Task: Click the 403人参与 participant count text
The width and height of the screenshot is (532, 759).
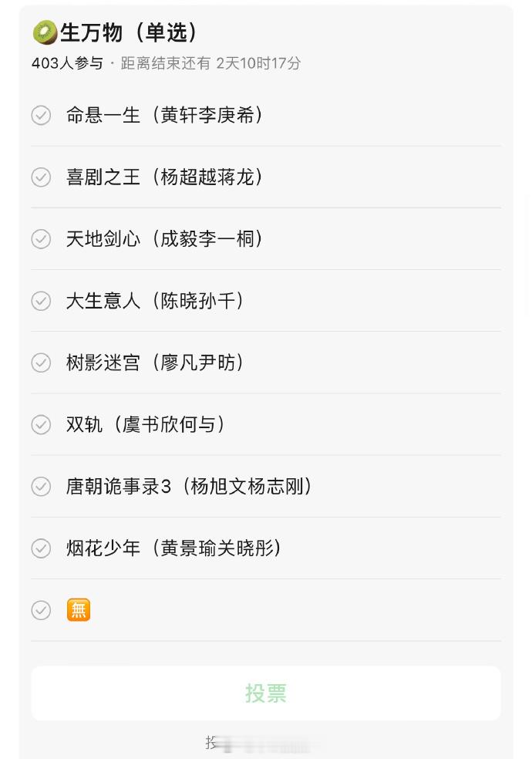Action: 67,63
